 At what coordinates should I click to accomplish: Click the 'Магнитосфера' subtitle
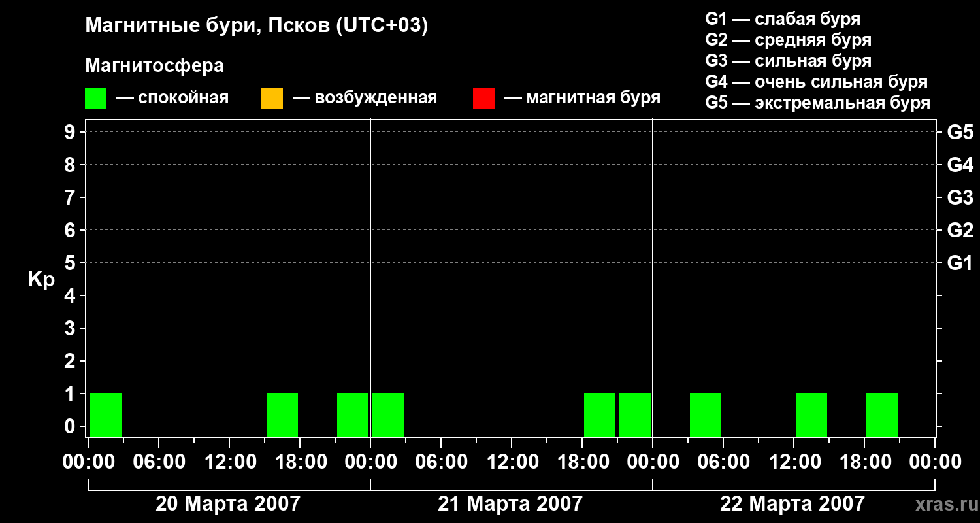(x=155, y=65)
